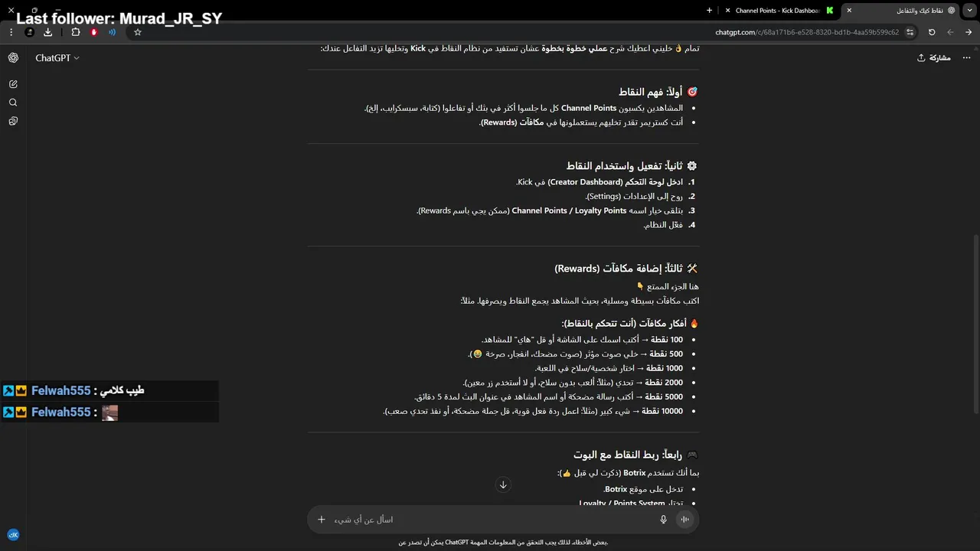Image resolution: width=980 pixels, height=551 pixels.
Task: Start a new chat from the sidebar
Action: [13, 84]
